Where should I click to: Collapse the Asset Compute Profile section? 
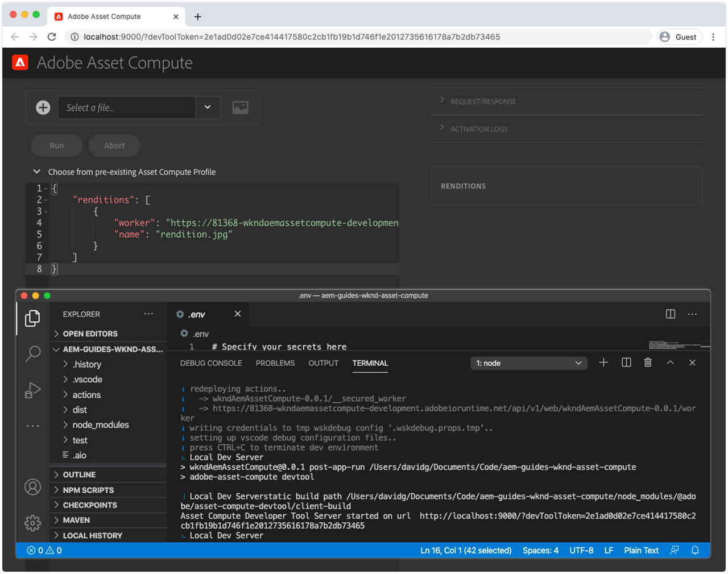[37, 172]
